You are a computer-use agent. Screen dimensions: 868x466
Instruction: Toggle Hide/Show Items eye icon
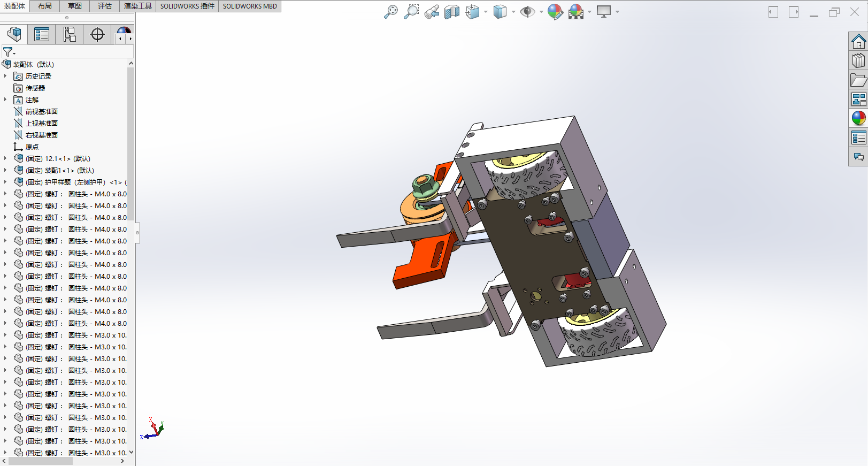point(527,12)
